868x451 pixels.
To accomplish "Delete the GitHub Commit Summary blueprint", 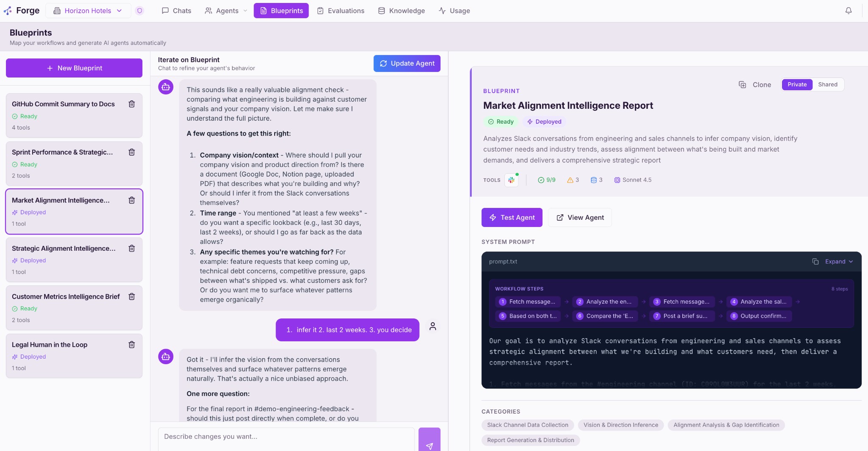I will pos(132,104).
